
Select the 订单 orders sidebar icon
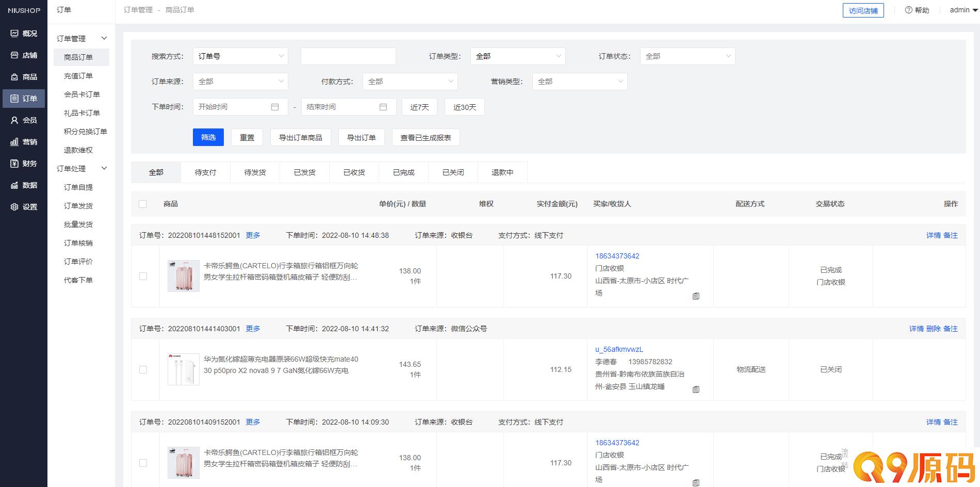click(14, 99)
